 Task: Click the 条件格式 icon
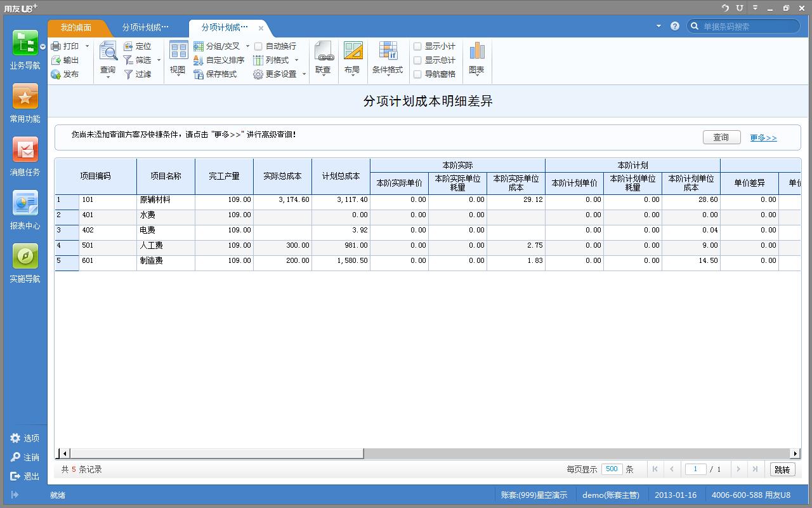pos(388,51)
